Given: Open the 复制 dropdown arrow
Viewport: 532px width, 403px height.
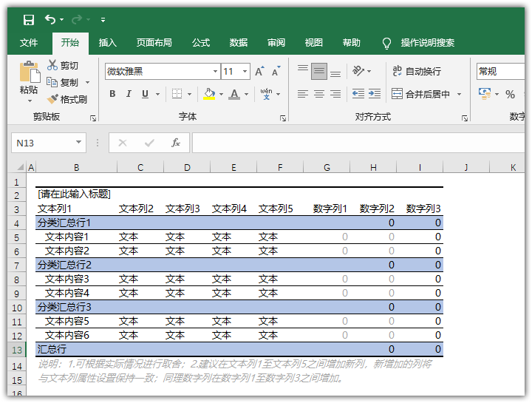Looking at the screenshot, I should pyautogui.click(x=87, y=83).
